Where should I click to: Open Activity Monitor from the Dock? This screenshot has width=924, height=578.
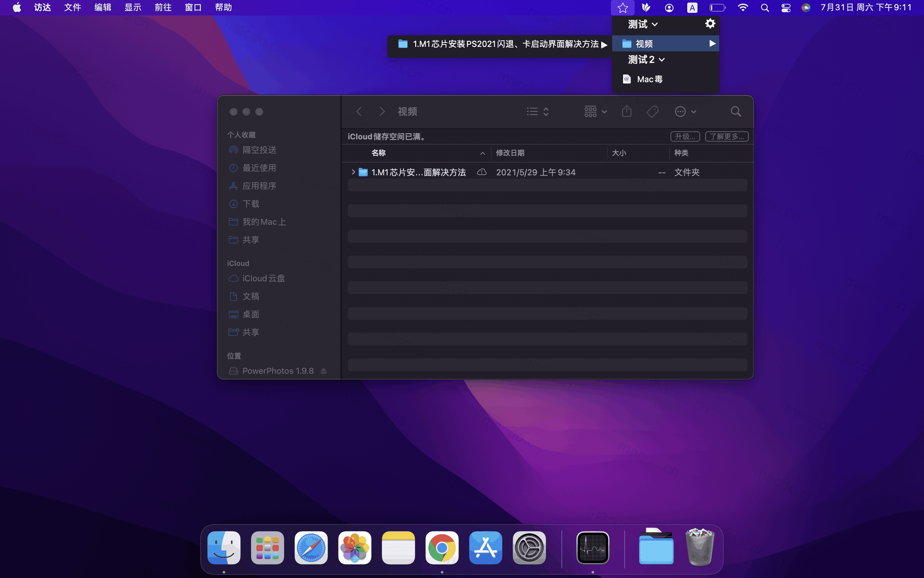[x=593, y=547]
